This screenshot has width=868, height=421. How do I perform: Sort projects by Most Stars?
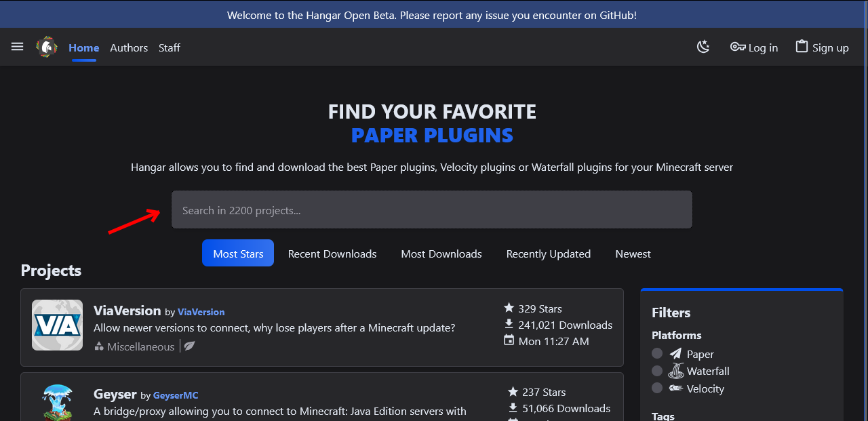coord(238,254)
